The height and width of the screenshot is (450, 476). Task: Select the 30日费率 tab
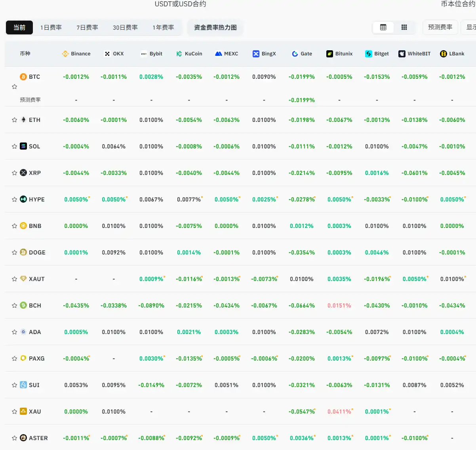[125, 27]
